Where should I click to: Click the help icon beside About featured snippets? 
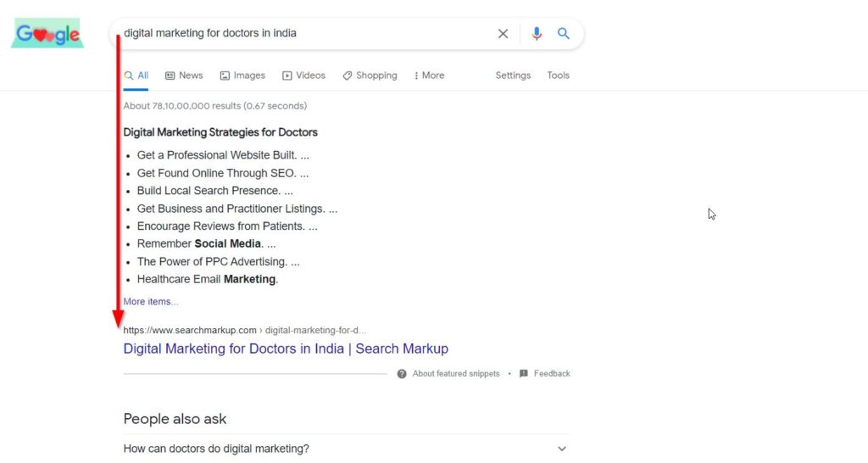402,374
